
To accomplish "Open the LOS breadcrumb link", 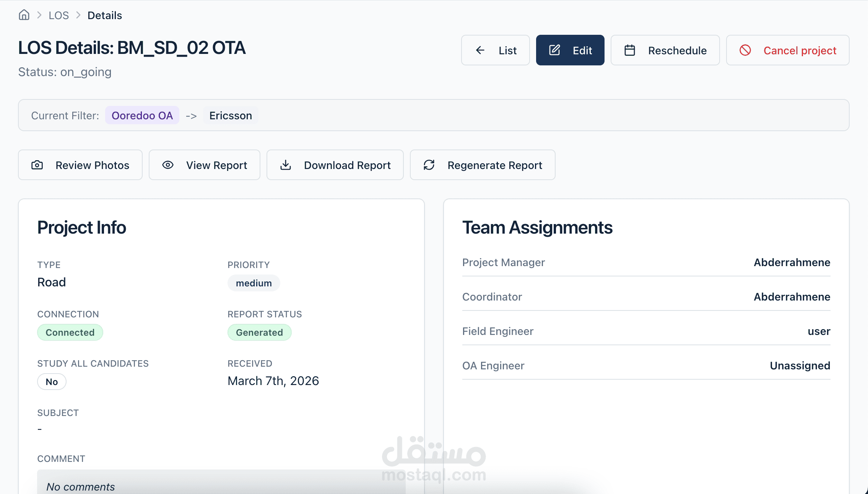I will coord(59,15).
